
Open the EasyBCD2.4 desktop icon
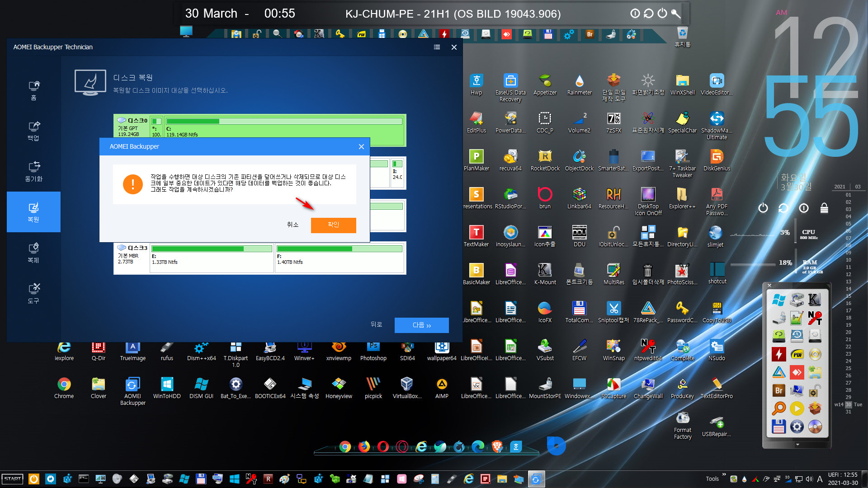pyautogui.click(x=270, y=350)
